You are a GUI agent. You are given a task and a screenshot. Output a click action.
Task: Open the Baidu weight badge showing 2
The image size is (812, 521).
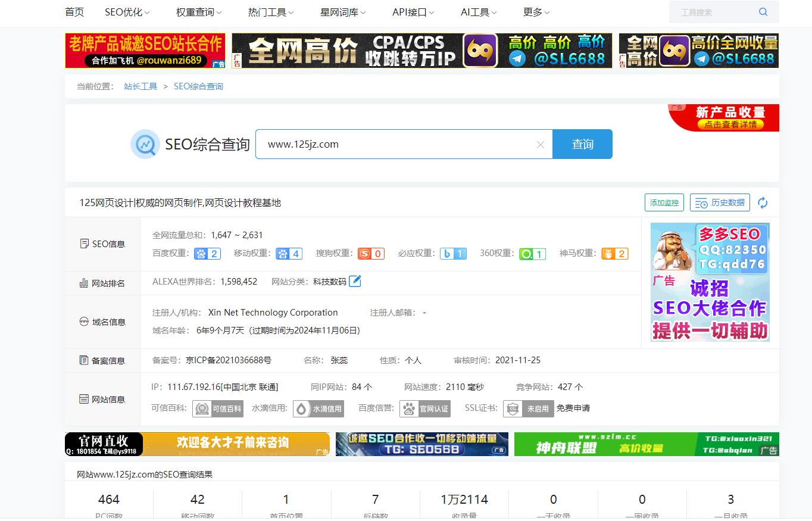(207, 254)
